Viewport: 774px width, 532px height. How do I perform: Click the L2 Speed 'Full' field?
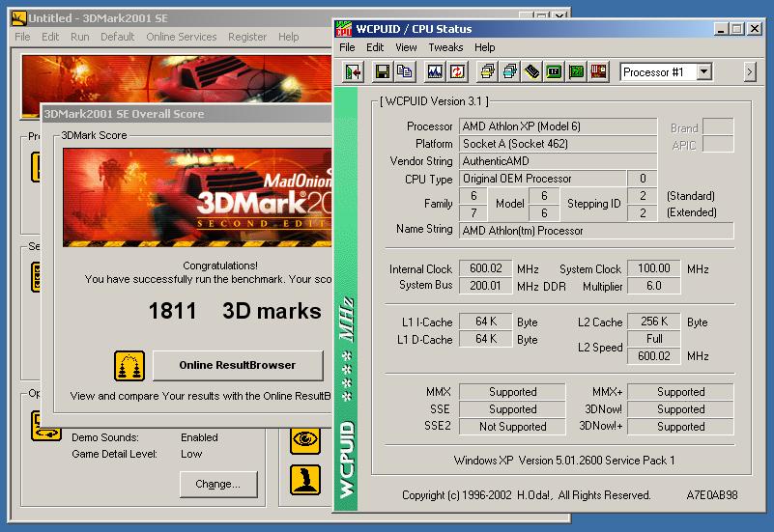(654, 339)
